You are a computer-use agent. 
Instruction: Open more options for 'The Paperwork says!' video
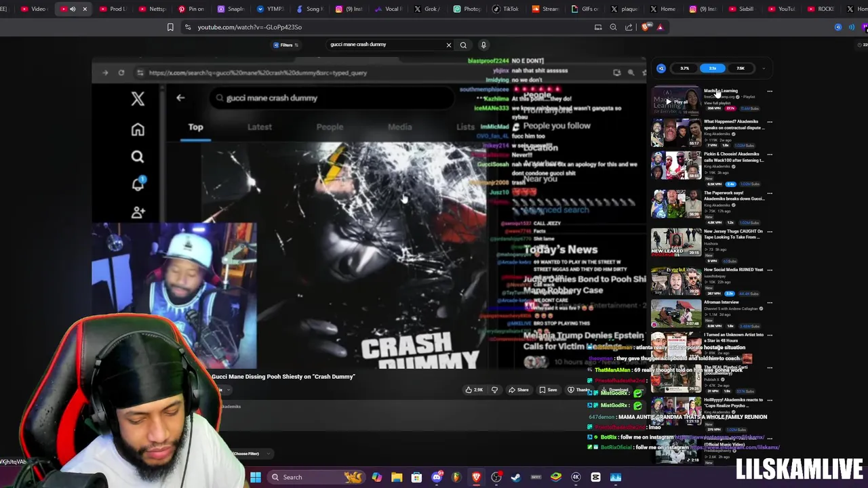coord(770,194)
